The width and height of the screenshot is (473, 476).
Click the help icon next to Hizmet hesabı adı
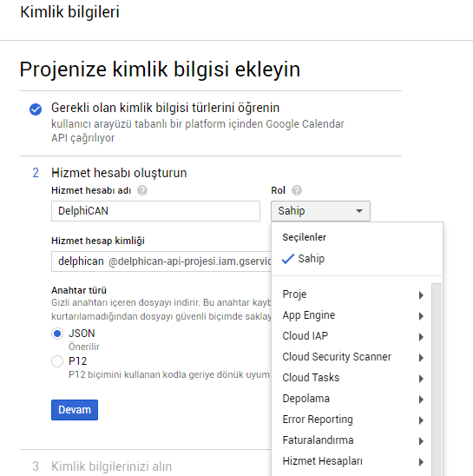tap(142, 190)
